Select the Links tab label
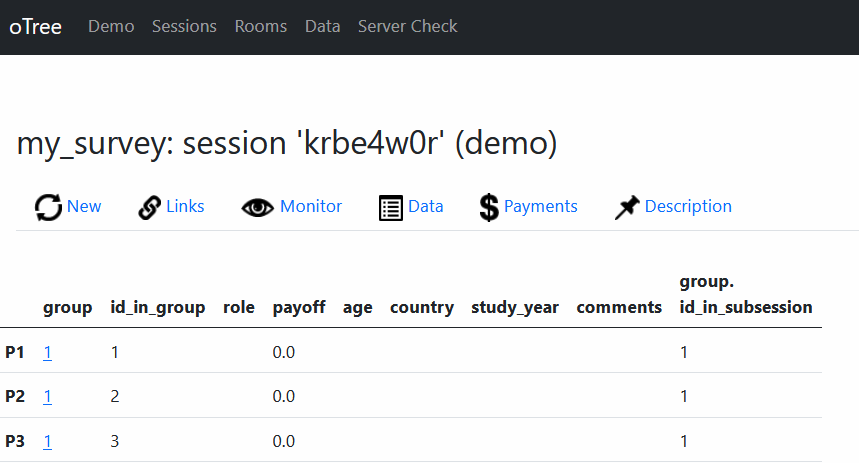Image resolution: width=859 pixels, height=463 pixels. (185, 206)
